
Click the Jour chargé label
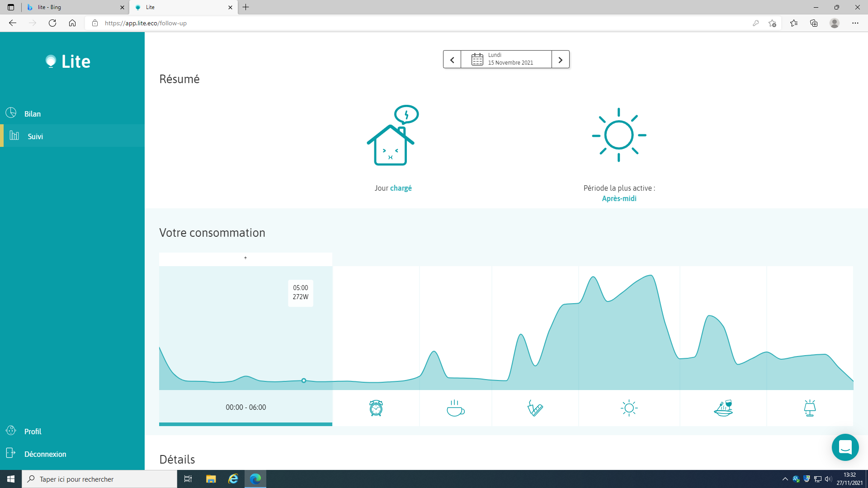coord(393,188)
